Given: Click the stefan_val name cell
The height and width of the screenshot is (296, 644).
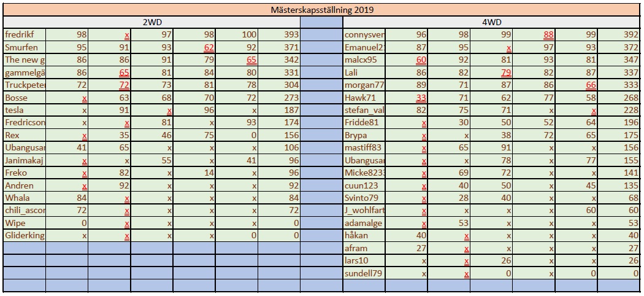Looking at the screenshot, I should (x=364, y=111).
